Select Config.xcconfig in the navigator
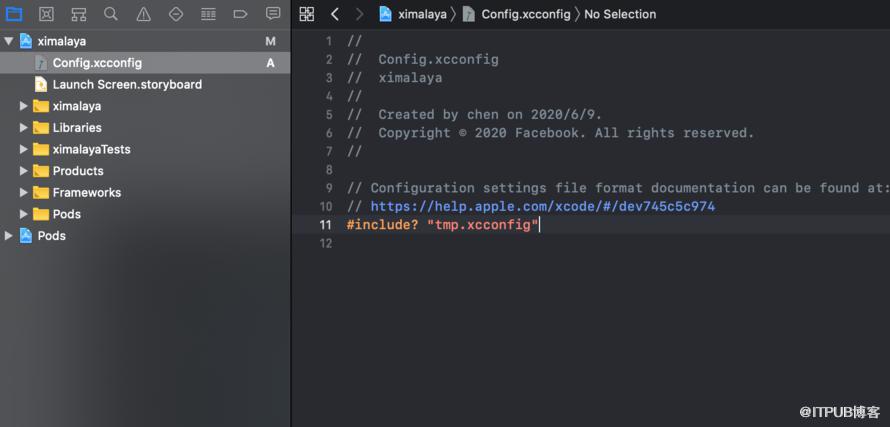Image resolution: width=890 pixels, height=427 pixels. [145, 63]
